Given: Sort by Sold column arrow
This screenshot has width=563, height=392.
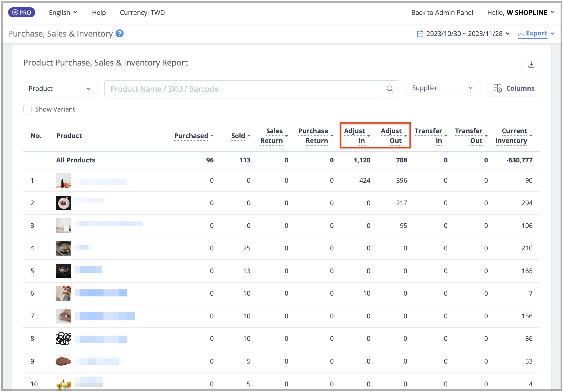Looking at the screenshot, I should click(x=249, y=136).
